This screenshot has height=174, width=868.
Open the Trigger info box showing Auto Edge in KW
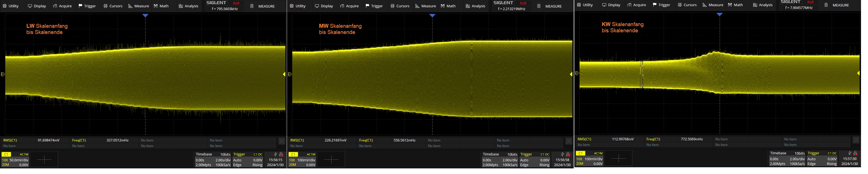822,159
